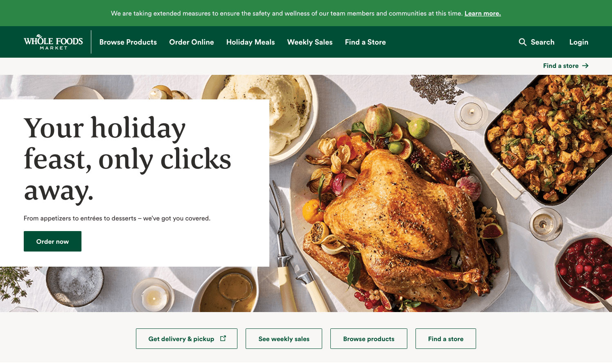Click the Search text in header
Screen dimensions: 612x364
coord(542,42)
